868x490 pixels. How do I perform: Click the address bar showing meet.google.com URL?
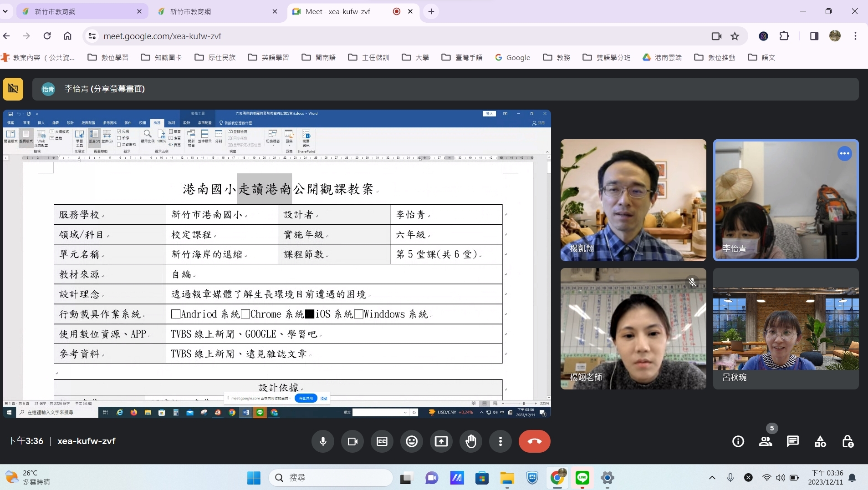point(364,36)
